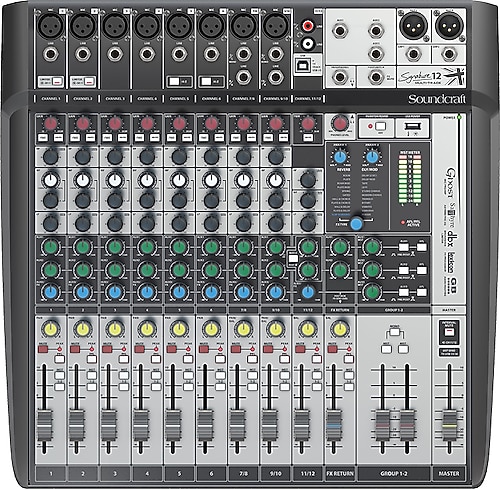Click the left master XLR output connector

[x=413, y=26]
